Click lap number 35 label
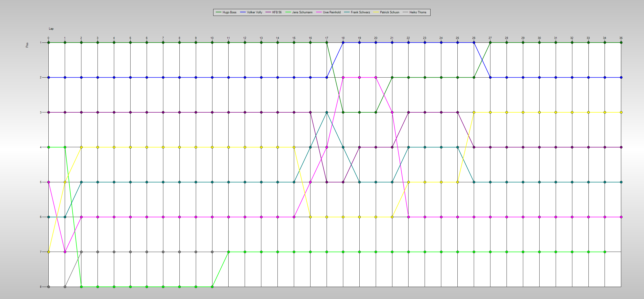This screenshot has width=644, height=299. point(621,38)
